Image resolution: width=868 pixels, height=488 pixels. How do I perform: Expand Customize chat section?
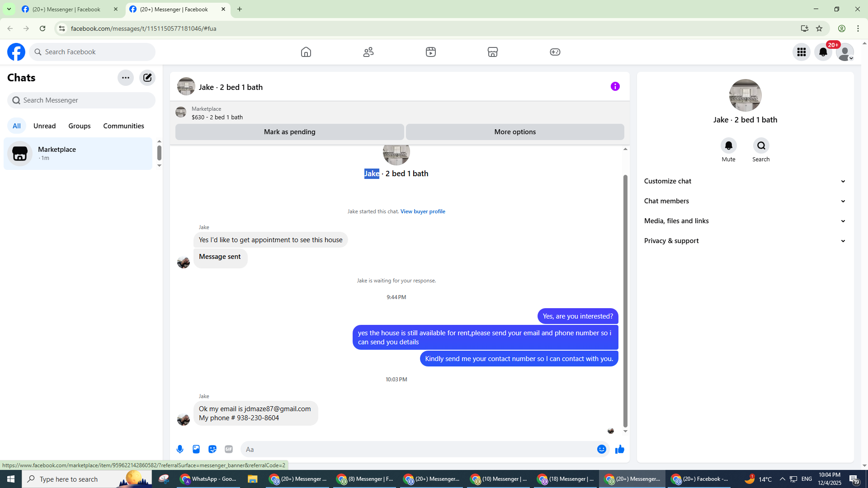click(745, 181)
